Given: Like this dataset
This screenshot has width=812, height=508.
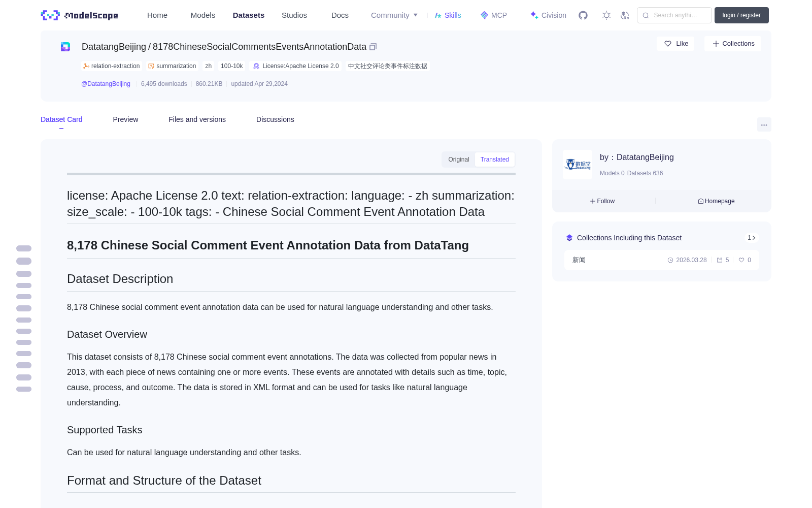Looking at the screenshot, I should coord(675,44).
